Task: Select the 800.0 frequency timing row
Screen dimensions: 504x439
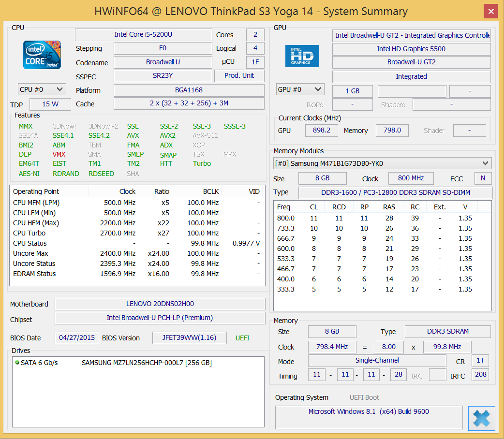Action: [382, 218]
